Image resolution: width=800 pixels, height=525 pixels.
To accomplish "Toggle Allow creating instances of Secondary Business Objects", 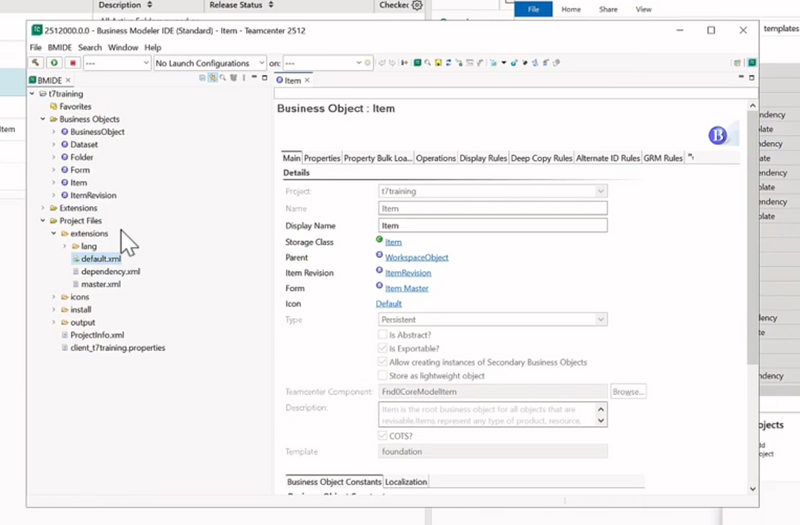I will [382, 362].
